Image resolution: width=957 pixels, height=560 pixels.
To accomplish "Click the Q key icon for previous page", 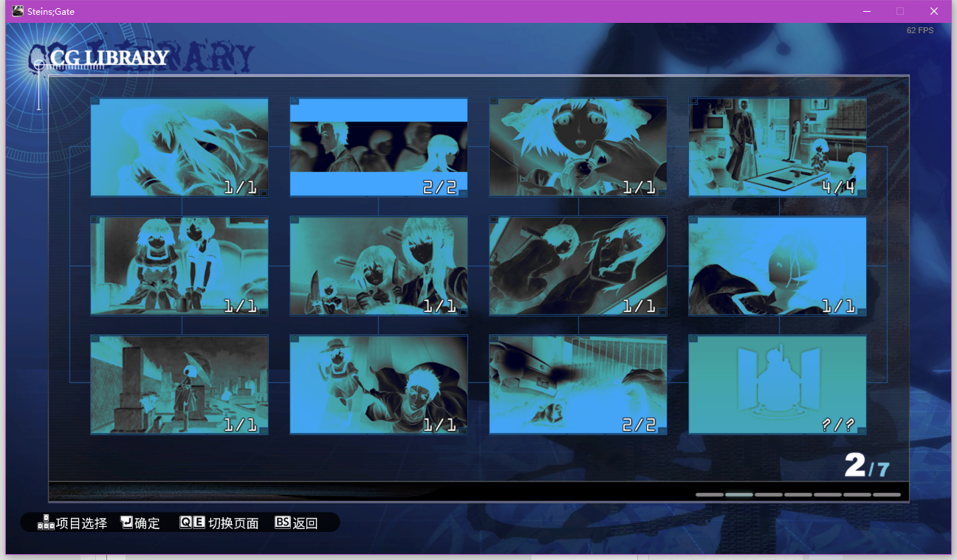I will tap(186, 522).
